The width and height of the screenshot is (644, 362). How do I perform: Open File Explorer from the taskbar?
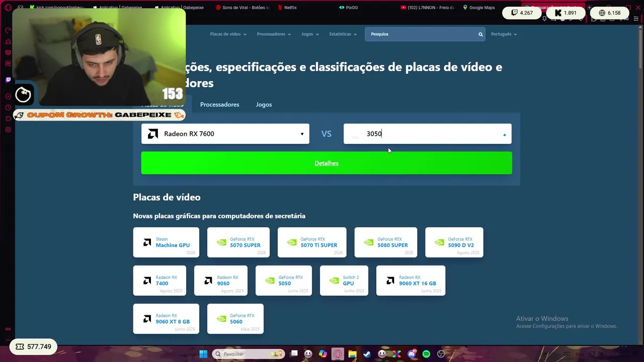pos(352,354)
